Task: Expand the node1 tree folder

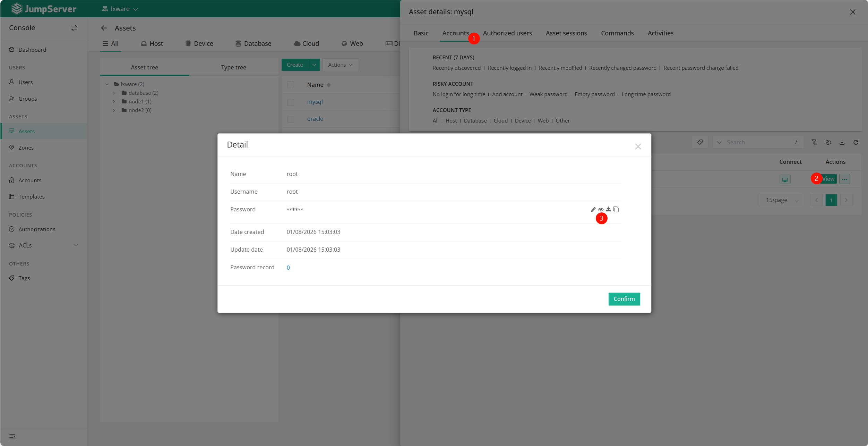Action: [x=114, y=102]
